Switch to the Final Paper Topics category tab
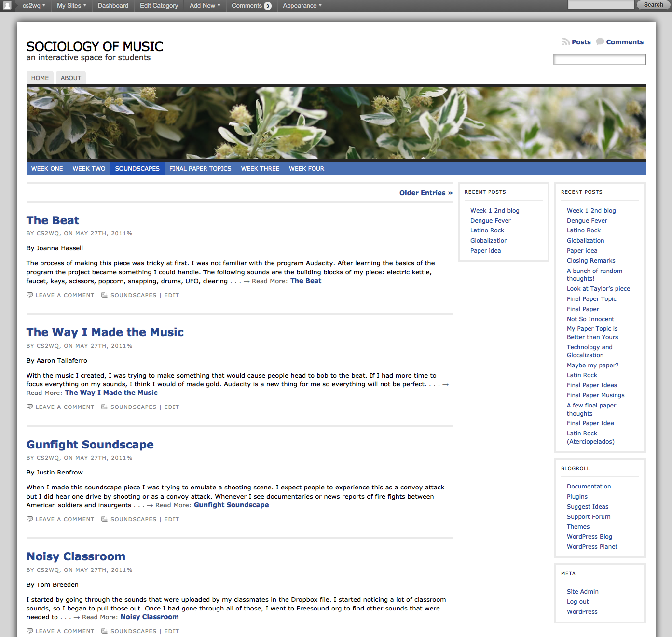672x637 pixels. (x=200, y=168)
